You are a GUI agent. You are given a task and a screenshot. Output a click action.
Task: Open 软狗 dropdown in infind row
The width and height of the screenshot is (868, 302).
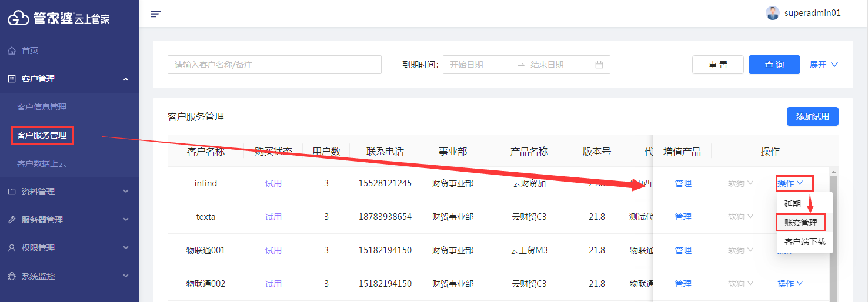[x=740, y=183]
